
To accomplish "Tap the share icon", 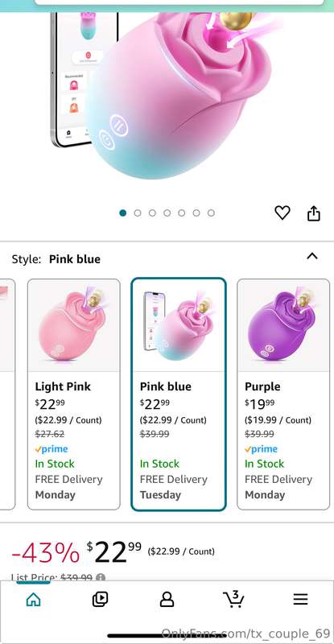I will click(x=313, y=213).
